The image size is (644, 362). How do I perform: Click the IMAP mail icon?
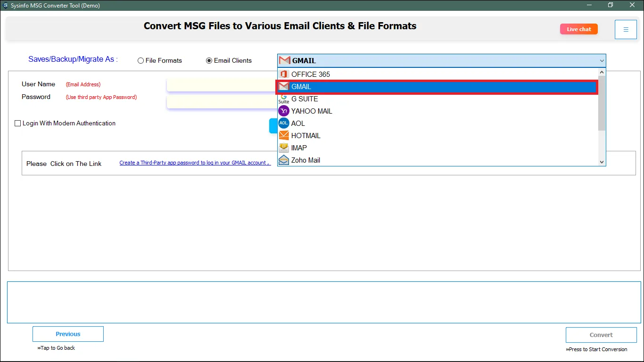pos(283,148)
